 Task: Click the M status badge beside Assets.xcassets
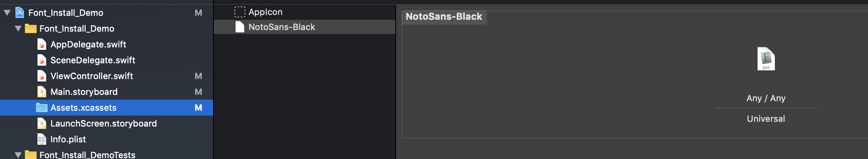[x=198, y=108]
